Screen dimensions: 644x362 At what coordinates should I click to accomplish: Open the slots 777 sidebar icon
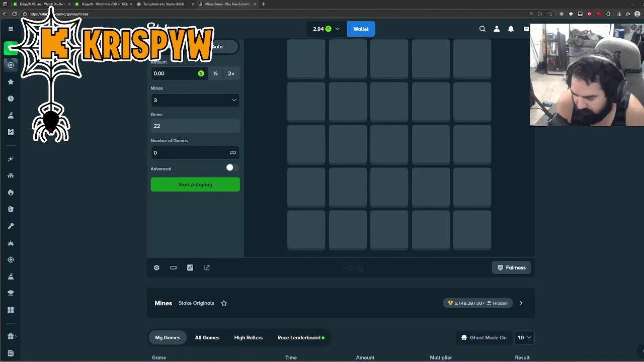[11, 175]
